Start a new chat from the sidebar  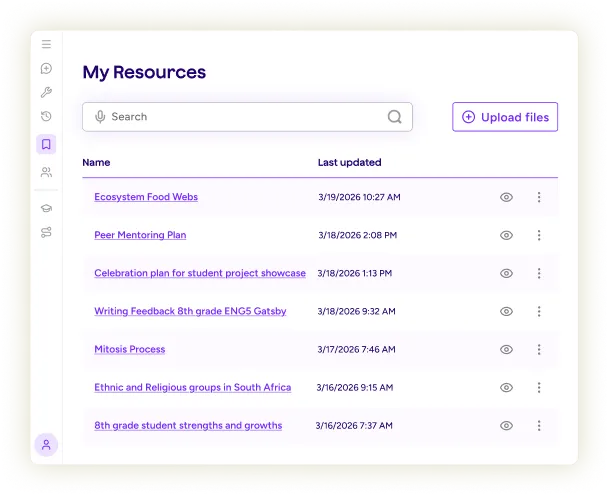point(46,68)
